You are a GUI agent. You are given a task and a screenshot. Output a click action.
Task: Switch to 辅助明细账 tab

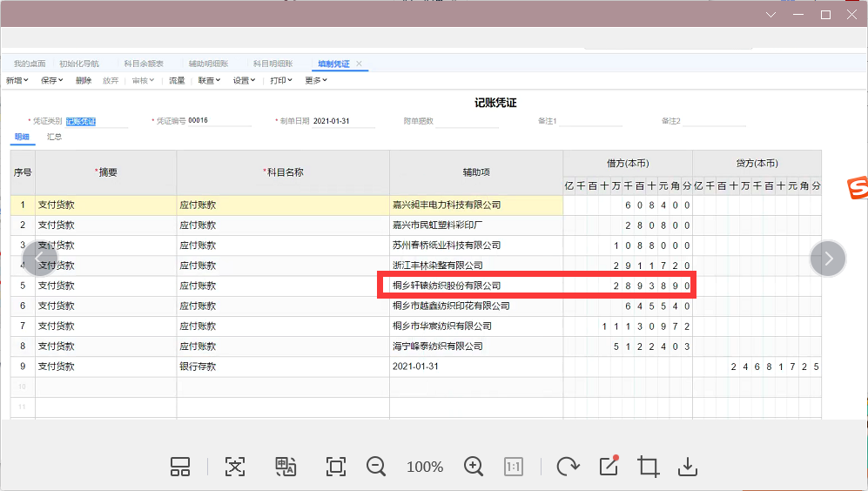pyautogui.click(x=209, y=64)
